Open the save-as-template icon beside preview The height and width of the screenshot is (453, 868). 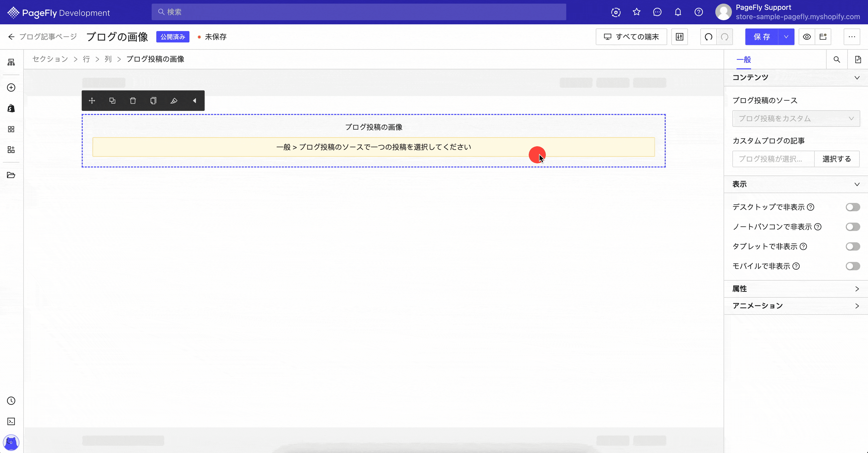coord(823,37)
